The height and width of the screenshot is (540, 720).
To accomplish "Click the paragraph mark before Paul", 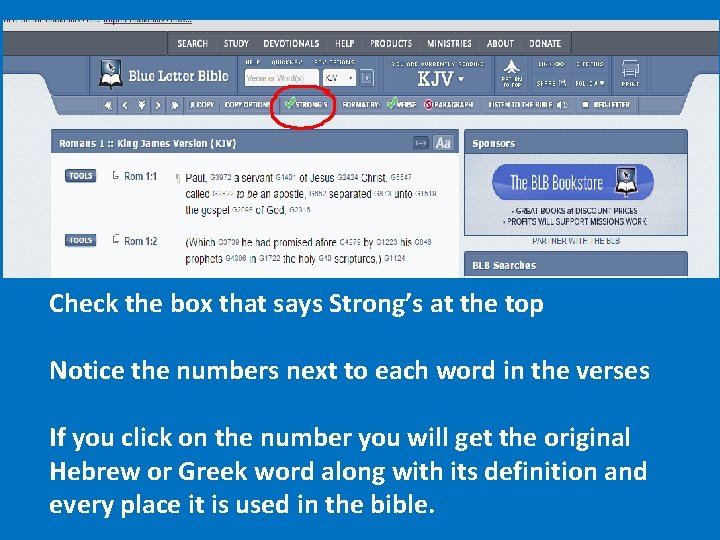I will pyautogui.click(x=178, y=178).
